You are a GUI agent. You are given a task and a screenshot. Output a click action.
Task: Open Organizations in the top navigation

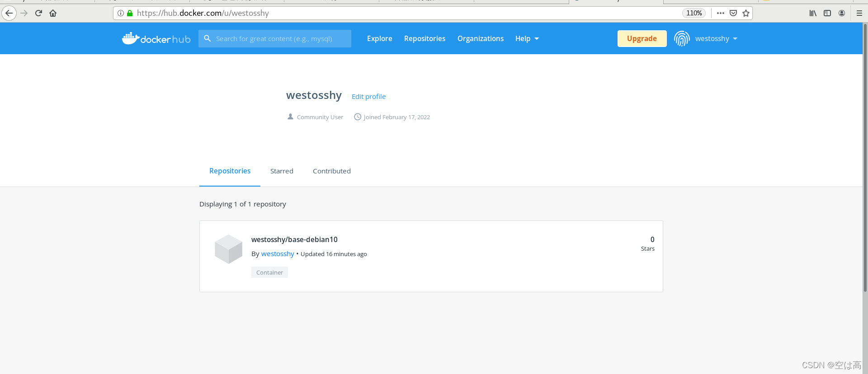pos(481,39)
